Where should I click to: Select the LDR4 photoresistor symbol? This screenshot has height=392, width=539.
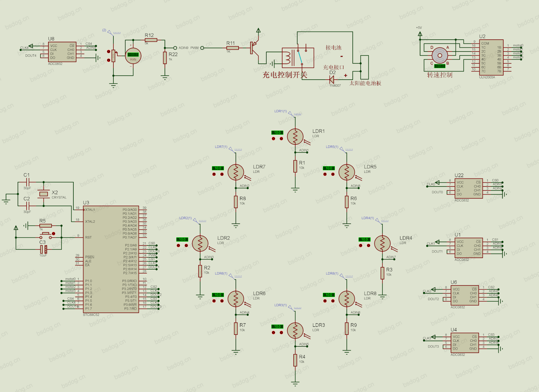(x=382, y=244)
